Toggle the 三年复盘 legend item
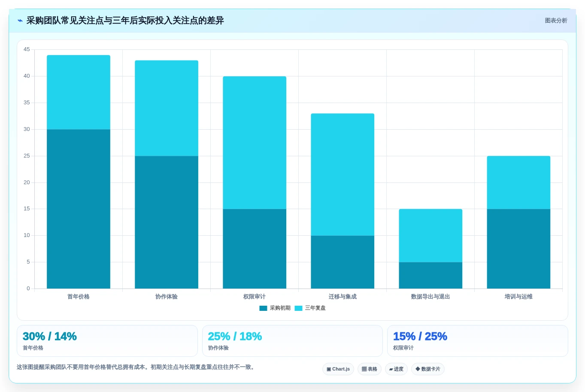Image resolution: width=585 pixels, height=392 pixels. [x=310, y=308]
